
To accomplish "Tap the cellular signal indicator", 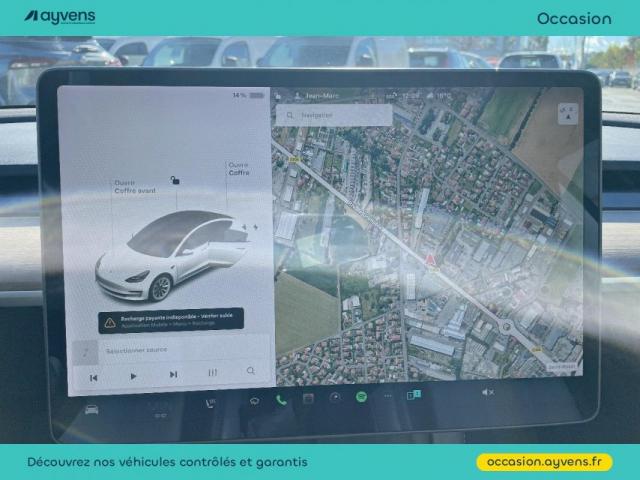I will (391, 96).
